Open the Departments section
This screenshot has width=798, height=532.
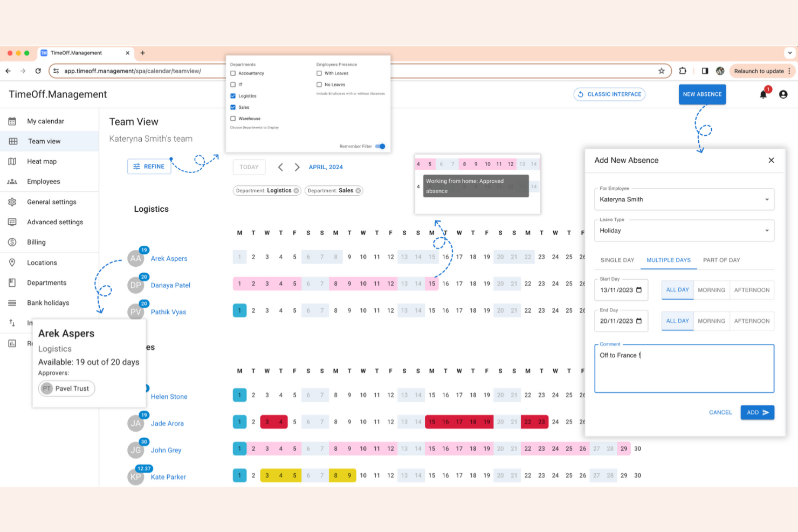[46, 282]
